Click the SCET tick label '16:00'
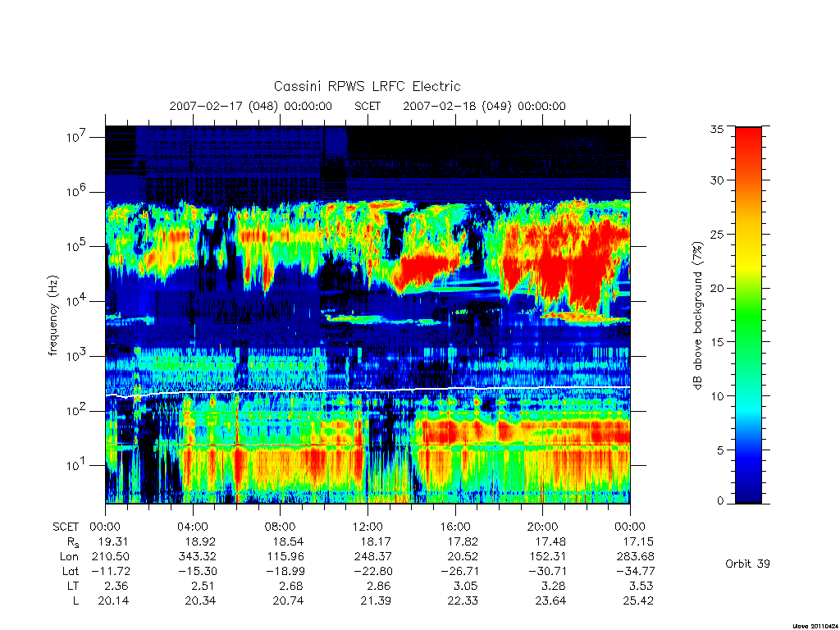Image resolution: width=840 pixels, height=630 pixels. [454, 527]
